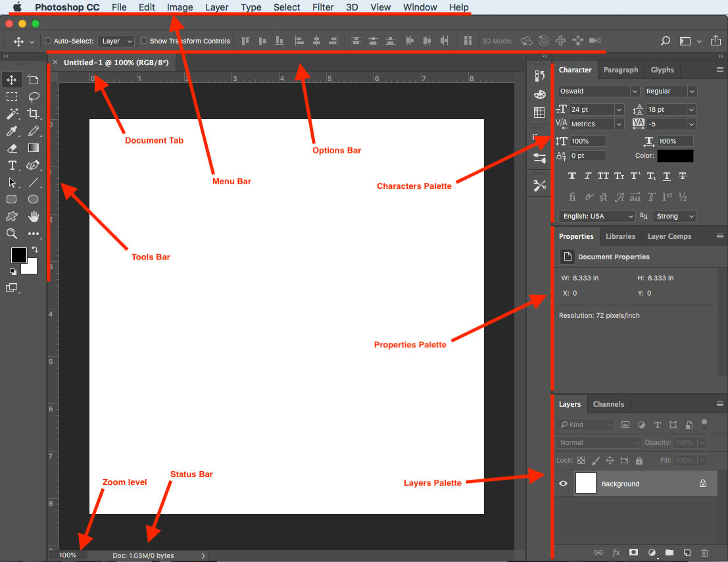
Task: Click the Character text color swatch
Action: 675,155
